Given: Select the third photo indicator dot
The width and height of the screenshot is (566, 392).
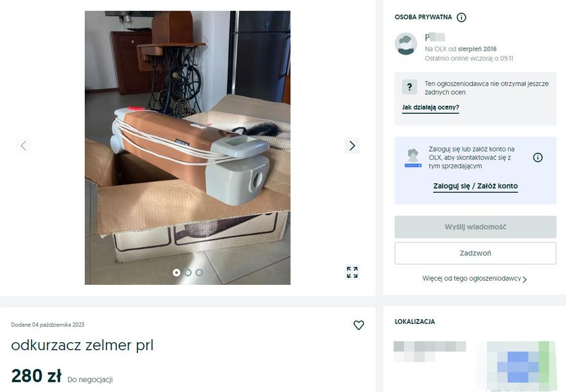Looking at the screenshot, I should tap(199, 273).
